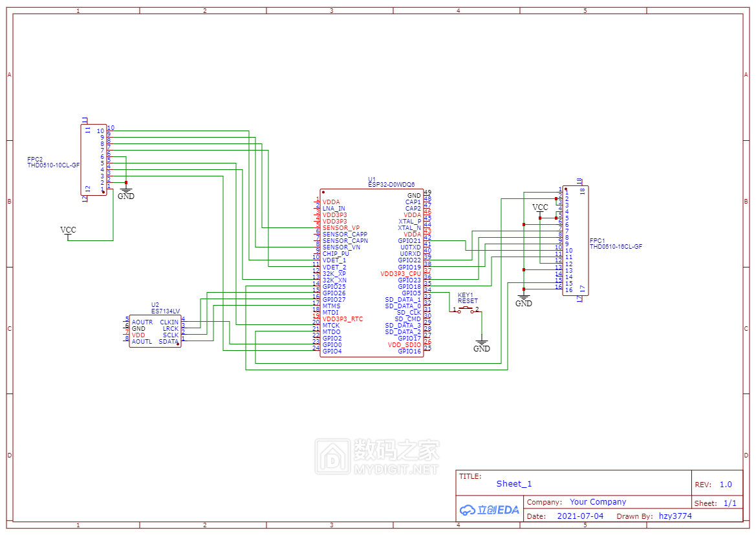The width and height of the screenshot is (756, 535).
Task: Click the THD0510-16CL-GF part label
Action: click(x=616, y=247)
